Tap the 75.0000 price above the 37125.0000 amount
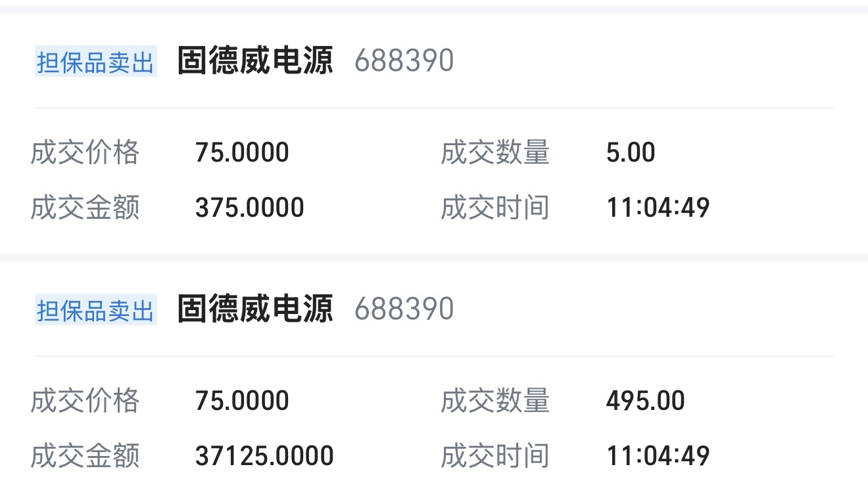This screenshot has width=868, height=496. [242, 401]
